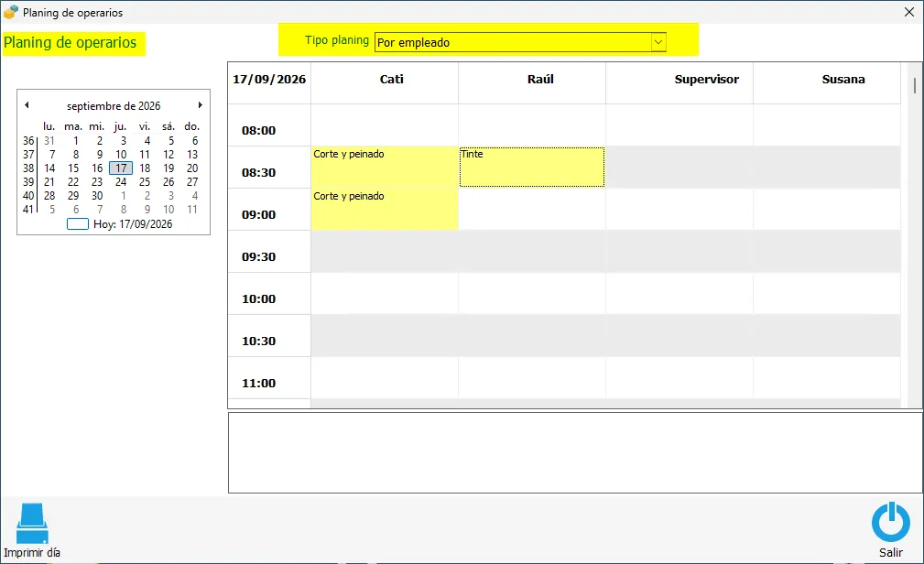The image size is (924, 564).
Task: Select the Tinte appointment for Raúl
Action: tap(532, 167)
